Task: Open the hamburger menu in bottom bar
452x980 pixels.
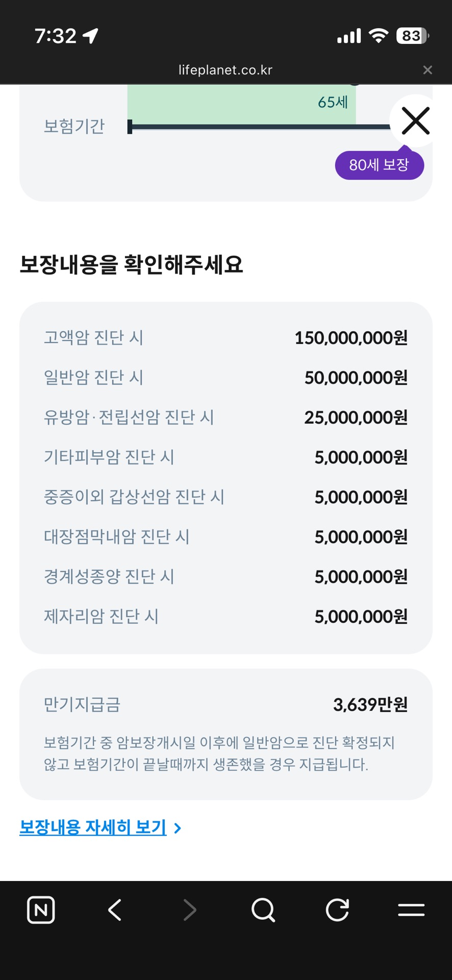Action: click(411, 910)
